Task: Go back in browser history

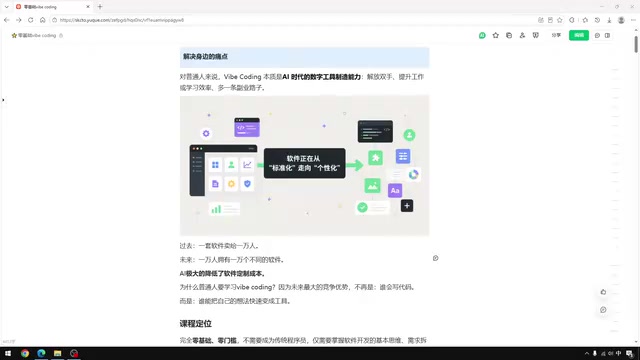Action: pos(7,20)
